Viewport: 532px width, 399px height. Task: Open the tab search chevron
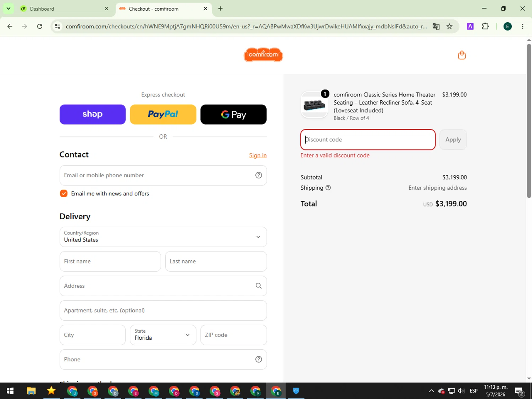8,9
